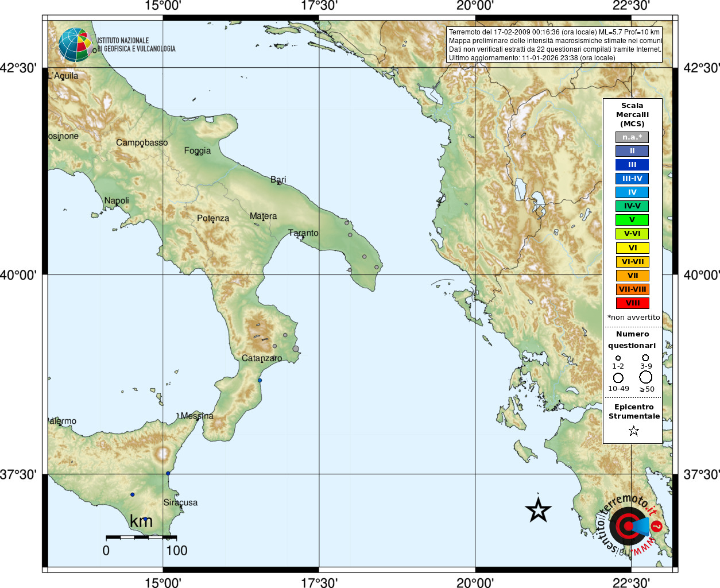Click the 'Dati non verificati estratti' line
Image resolution: width=720 pixels, height=588 pixels.
(555, 49)
